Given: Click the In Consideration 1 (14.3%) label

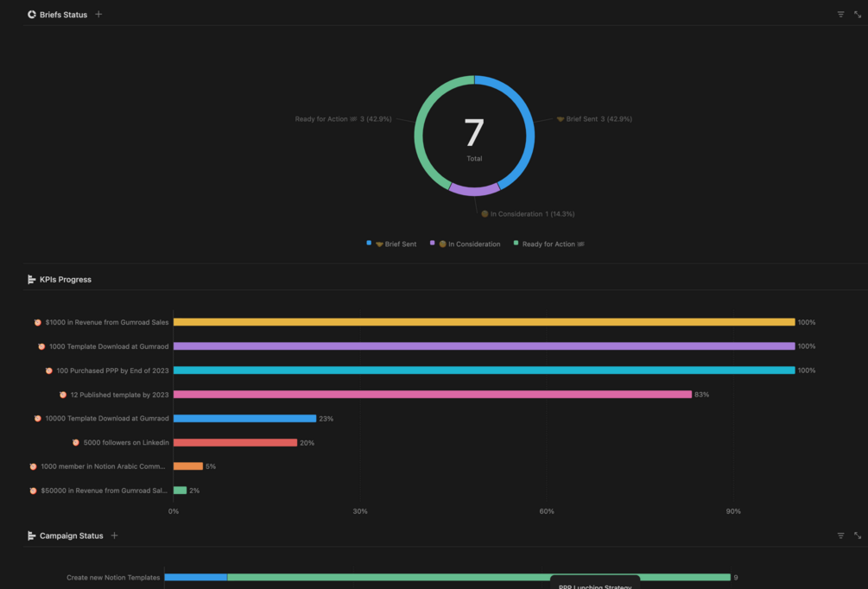Looking at the screenshot, I should [528, 213].
